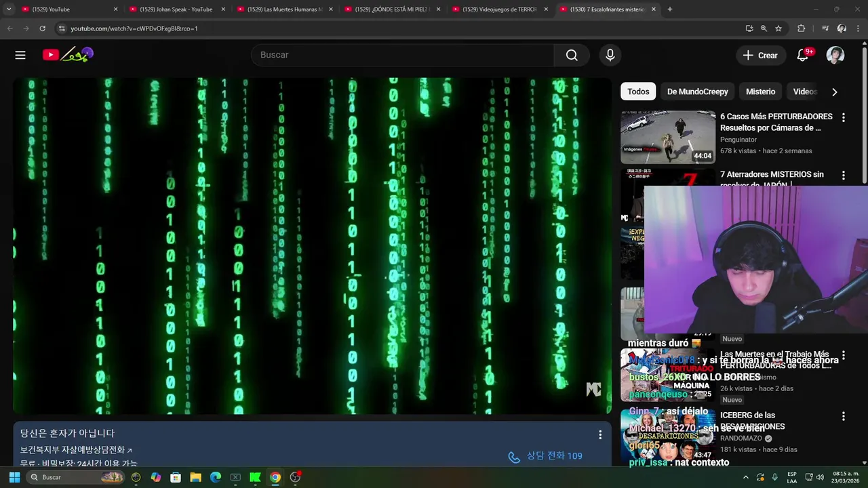868x488 pixels.
Task: Bookmark this page with the star
Action: (778, 28)
